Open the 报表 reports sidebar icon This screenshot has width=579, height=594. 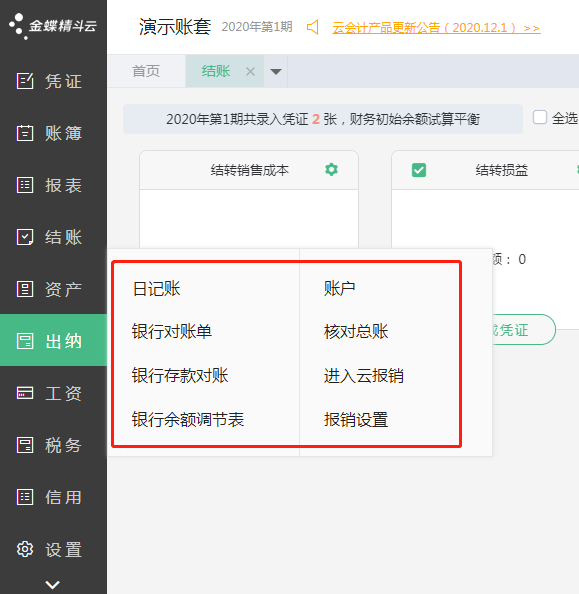[x=25, y=185]
